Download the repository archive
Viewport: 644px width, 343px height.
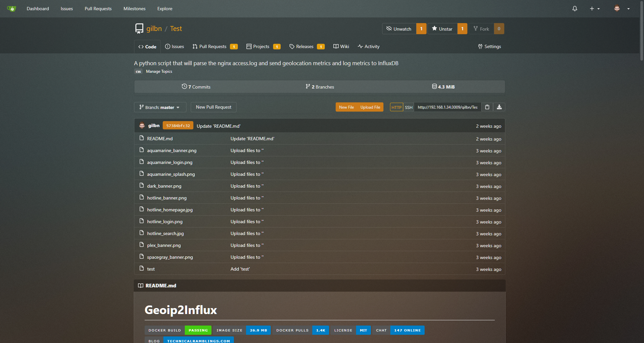click(499, 107)
